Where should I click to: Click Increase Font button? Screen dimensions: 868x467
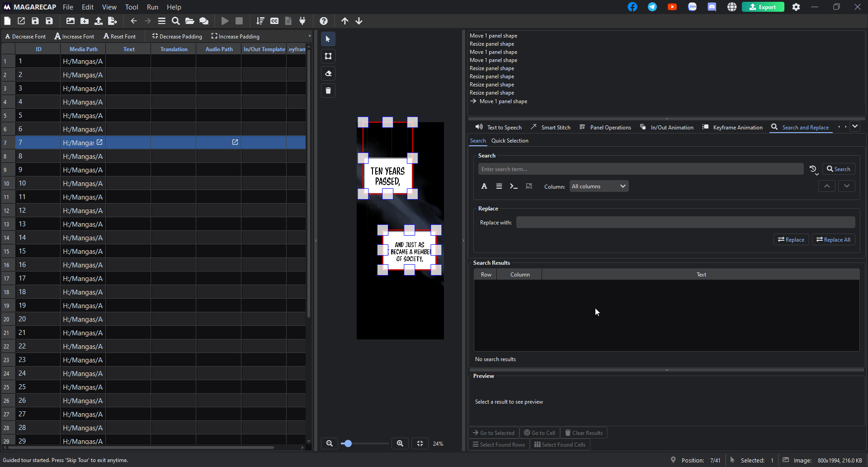pyautogui.click(x=75, y=36)
